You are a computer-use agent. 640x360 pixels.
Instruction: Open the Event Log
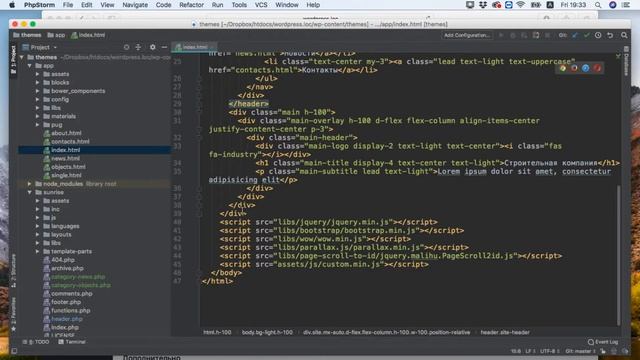603,342
